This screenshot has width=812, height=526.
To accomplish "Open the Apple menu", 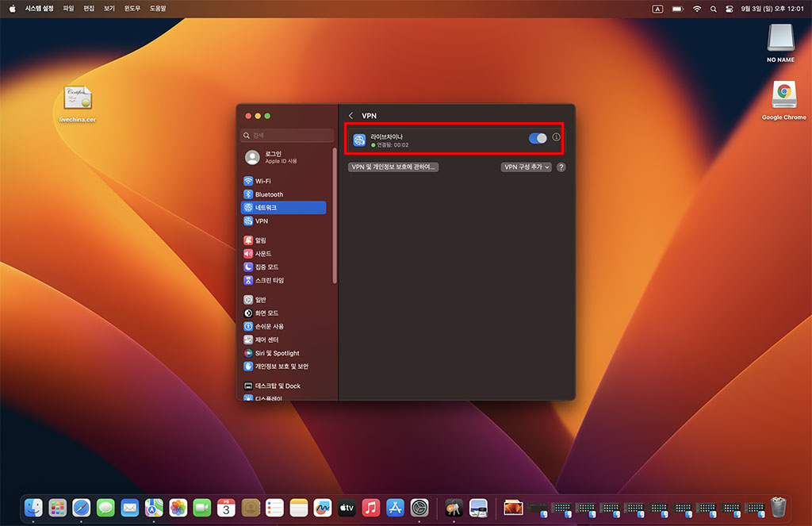I will coord(12,9).
